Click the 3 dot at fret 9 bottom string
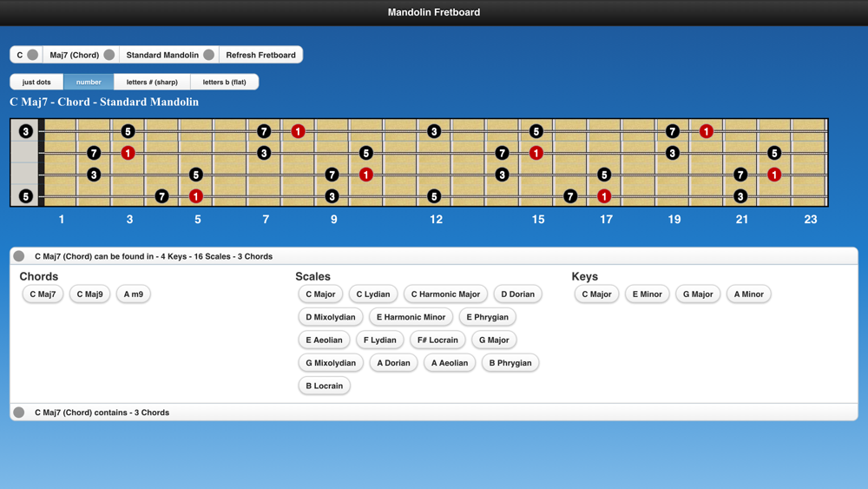 click(332, 196)
